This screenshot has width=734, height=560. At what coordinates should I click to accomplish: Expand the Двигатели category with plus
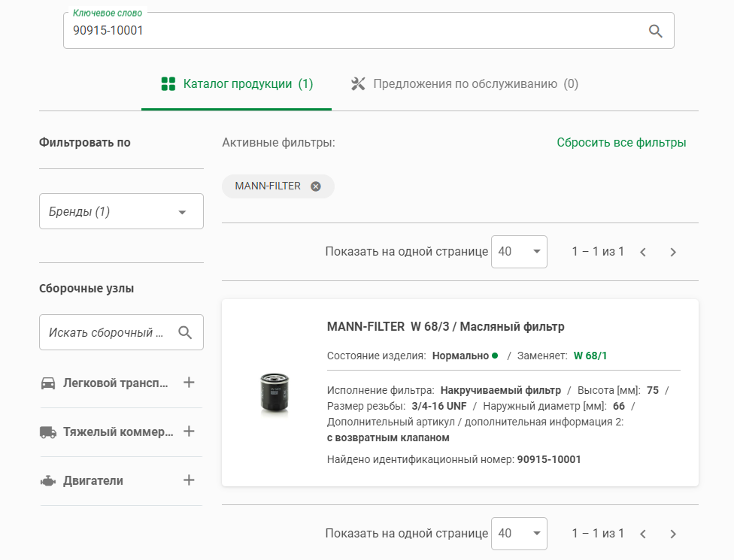pyautogui.click(x=189, y=480)
